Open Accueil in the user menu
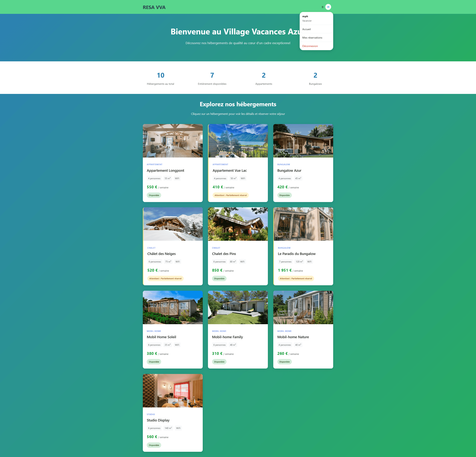 point(306,29)
